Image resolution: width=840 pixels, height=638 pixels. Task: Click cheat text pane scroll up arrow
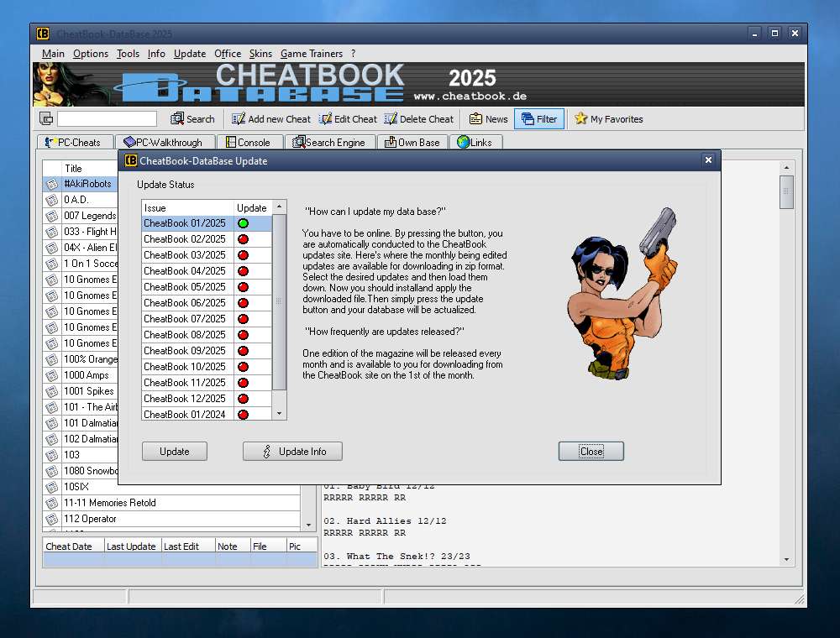(786, 168)
